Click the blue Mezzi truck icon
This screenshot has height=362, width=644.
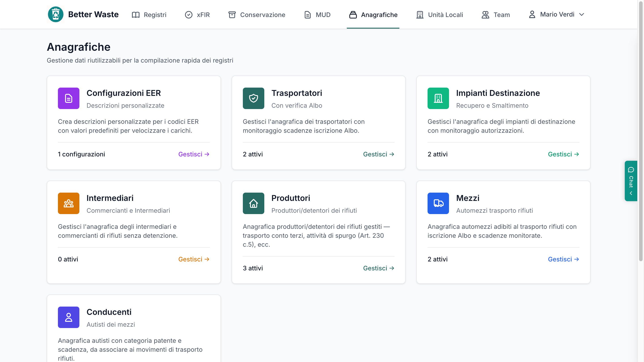click(438, 203)
